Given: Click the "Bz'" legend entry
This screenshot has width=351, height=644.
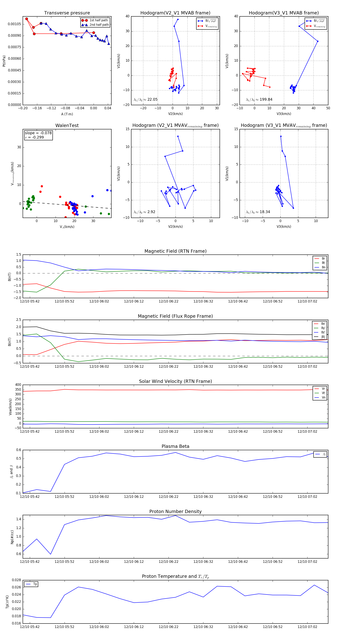Looking at the screenshot, I should 320,333.
